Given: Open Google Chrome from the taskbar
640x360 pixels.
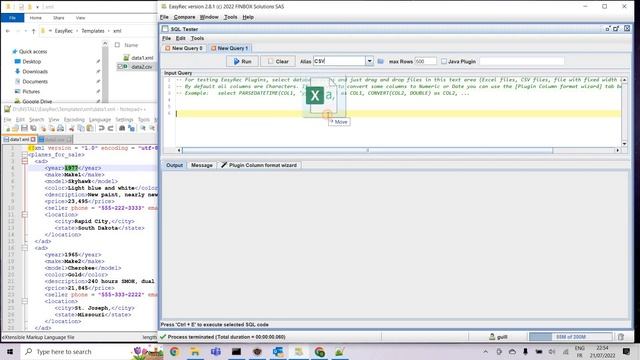Looking at the screenshot, I should click(x=174, y=351).
